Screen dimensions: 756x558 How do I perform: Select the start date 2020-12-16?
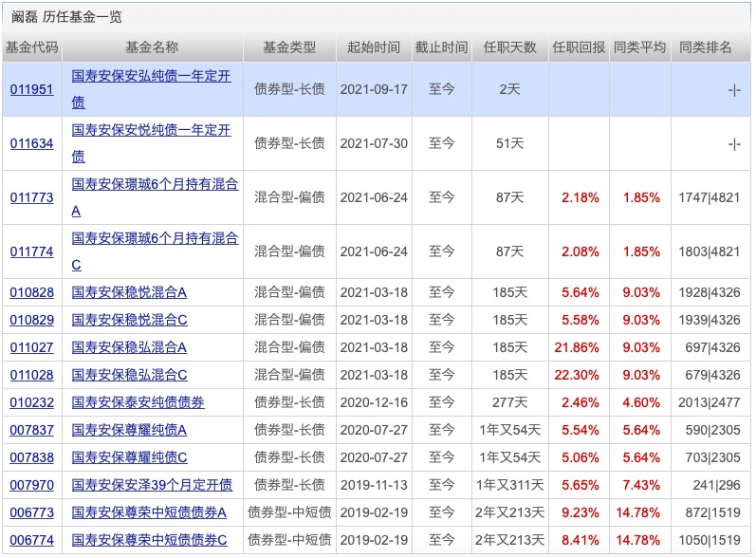click(374, 402)
